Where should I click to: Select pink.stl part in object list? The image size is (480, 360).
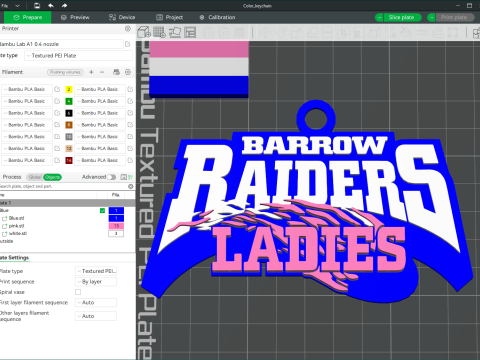(16, 226)
